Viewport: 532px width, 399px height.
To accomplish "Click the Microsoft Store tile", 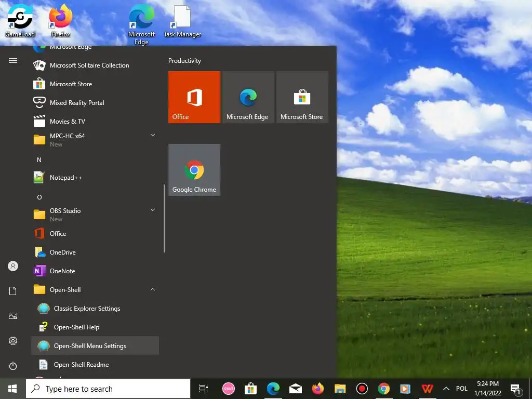I will 302,97.
